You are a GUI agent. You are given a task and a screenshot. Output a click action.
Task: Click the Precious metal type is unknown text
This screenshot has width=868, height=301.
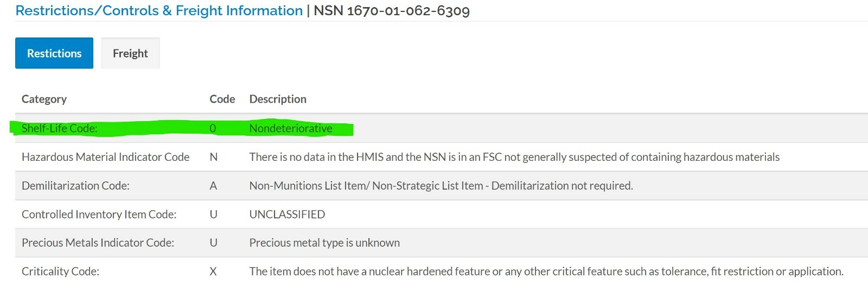pyautogui.click(x=324, y=243)
